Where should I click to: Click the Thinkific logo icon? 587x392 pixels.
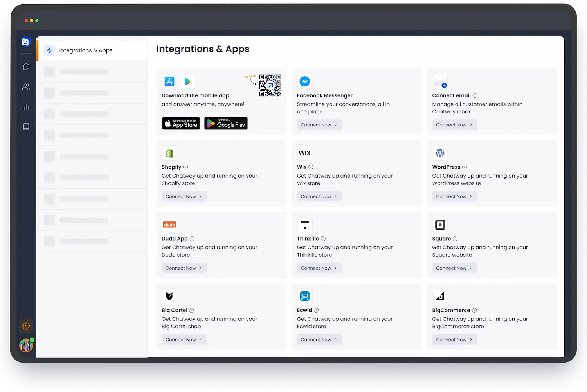305,225
